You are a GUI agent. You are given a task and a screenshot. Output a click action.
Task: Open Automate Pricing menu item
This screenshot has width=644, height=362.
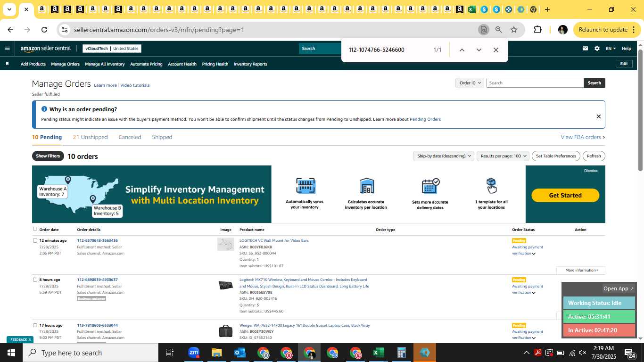coord(146,64)
